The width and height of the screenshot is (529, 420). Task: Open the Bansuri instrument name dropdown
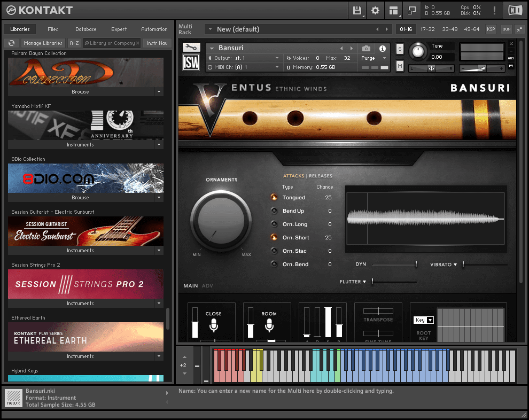(212, 48)
